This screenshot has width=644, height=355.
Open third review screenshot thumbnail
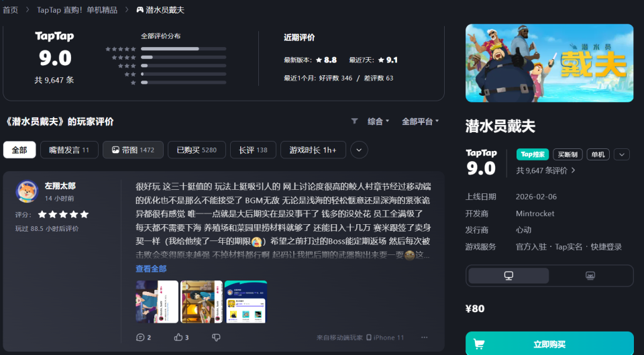246,301
